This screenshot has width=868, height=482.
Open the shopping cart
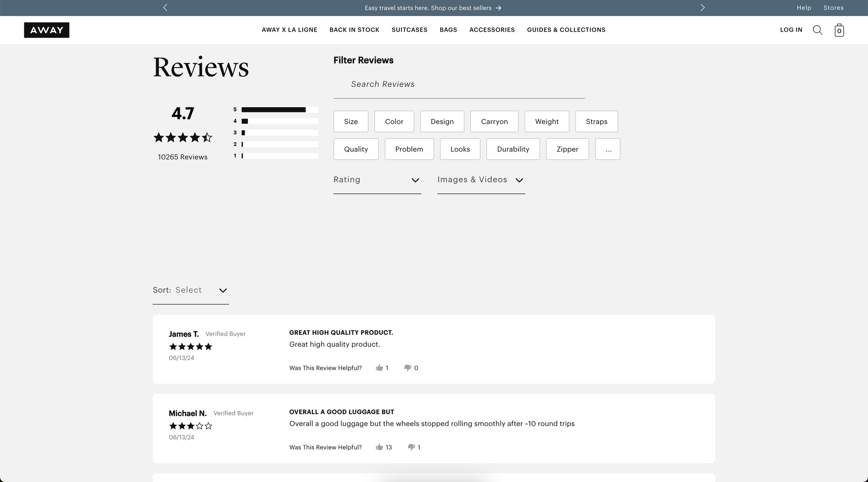[x=839, y=30]
